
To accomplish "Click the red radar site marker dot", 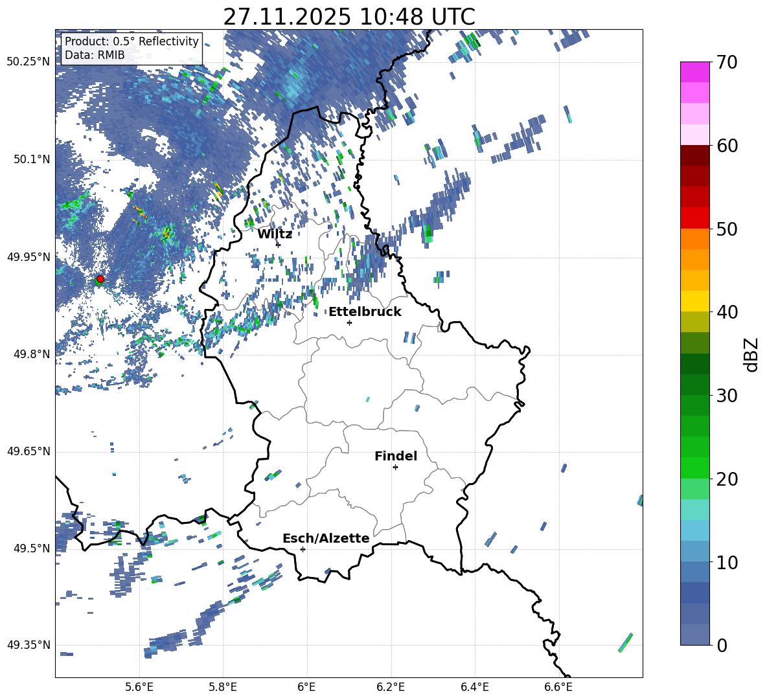I will click(100, 279).
